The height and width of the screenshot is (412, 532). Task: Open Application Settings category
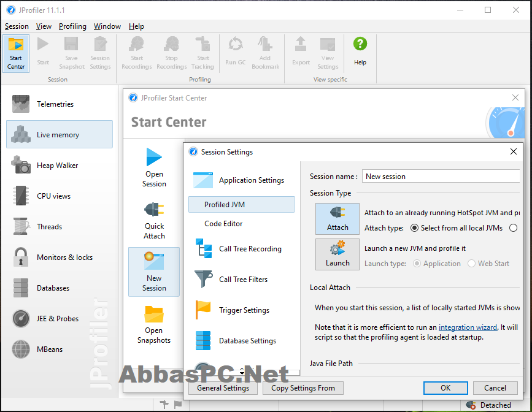242,180
